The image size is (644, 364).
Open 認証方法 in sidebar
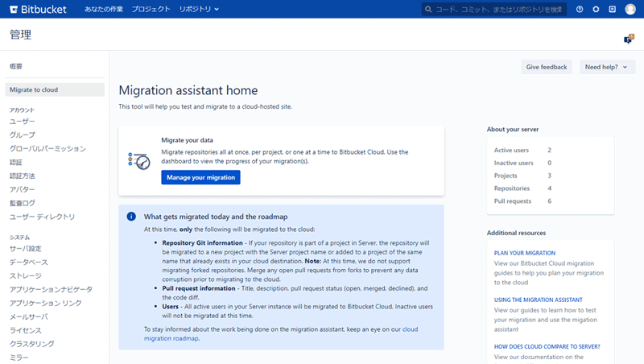click(x=23, y=176)
